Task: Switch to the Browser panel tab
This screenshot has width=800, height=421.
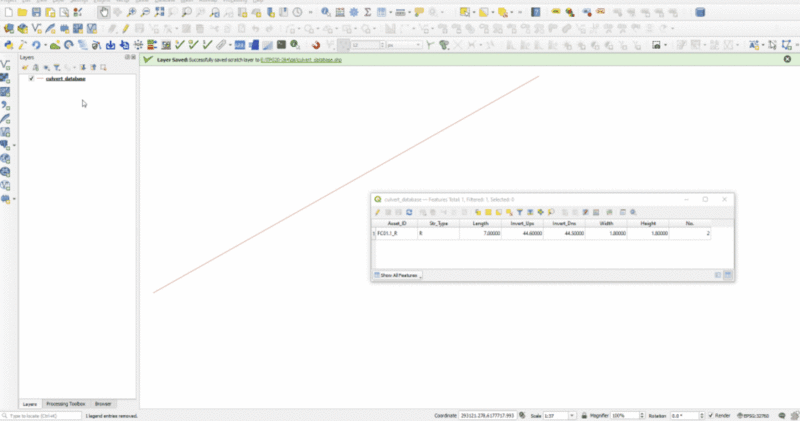Action: tap(104, 404)
